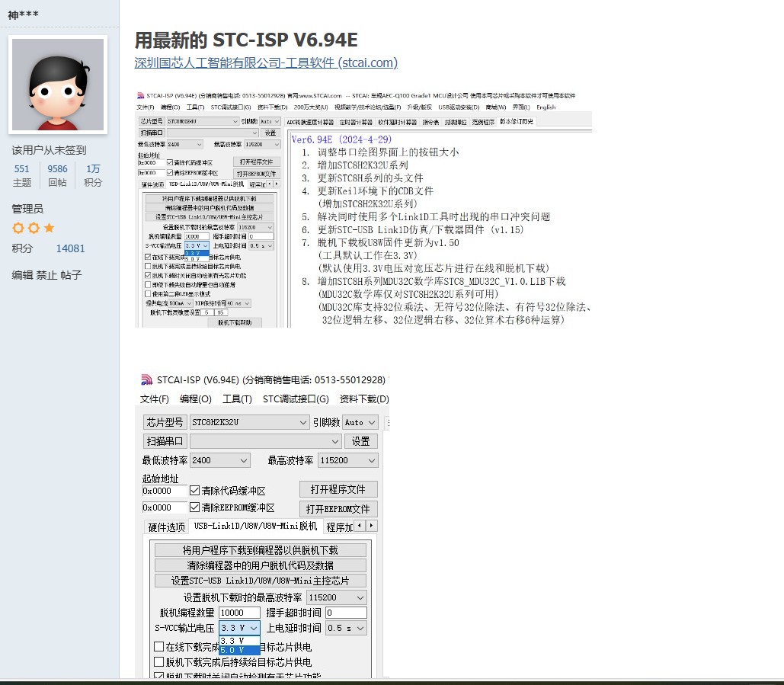Click the 握手超时时间 field in the lower screenshot
784x685 pixels.
[x=346, y=613]
